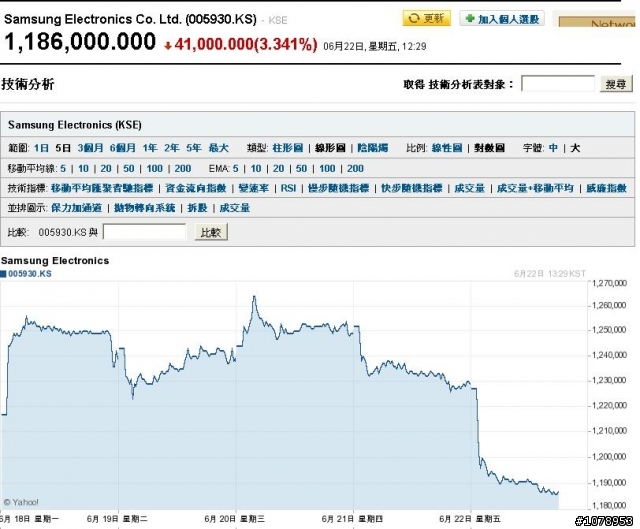The image size is (640, 529).
Task: Add 5-day moving average line
Action: pyautogui.click(x=63, y=169)
